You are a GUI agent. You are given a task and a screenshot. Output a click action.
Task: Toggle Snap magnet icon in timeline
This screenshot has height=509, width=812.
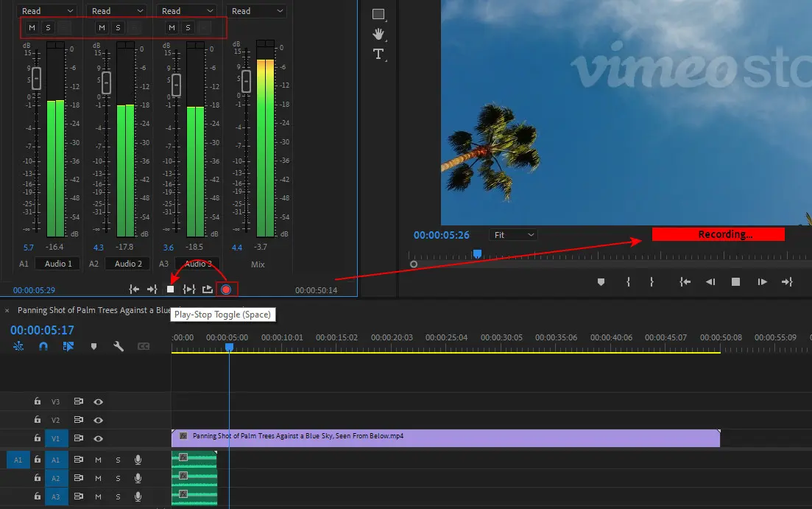[x=43, y=345]
